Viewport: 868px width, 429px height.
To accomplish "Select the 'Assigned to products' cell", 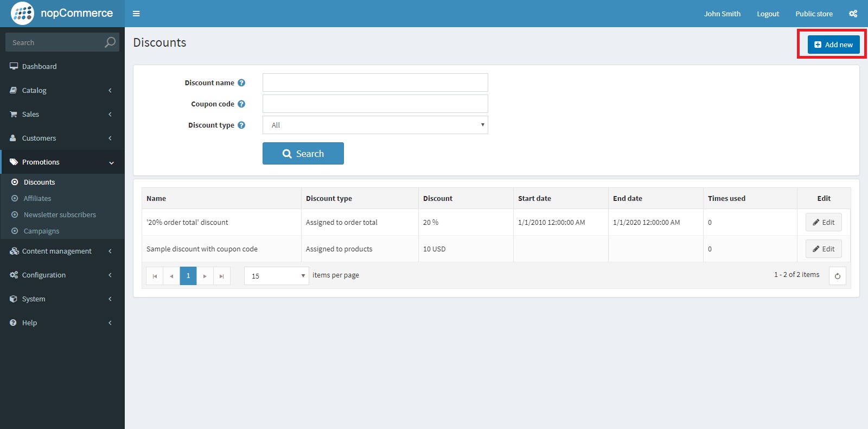I will pos(360,249).
